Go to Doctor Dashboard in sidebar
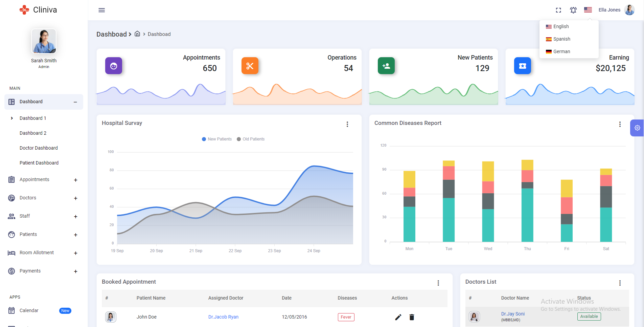 [39, 148]
